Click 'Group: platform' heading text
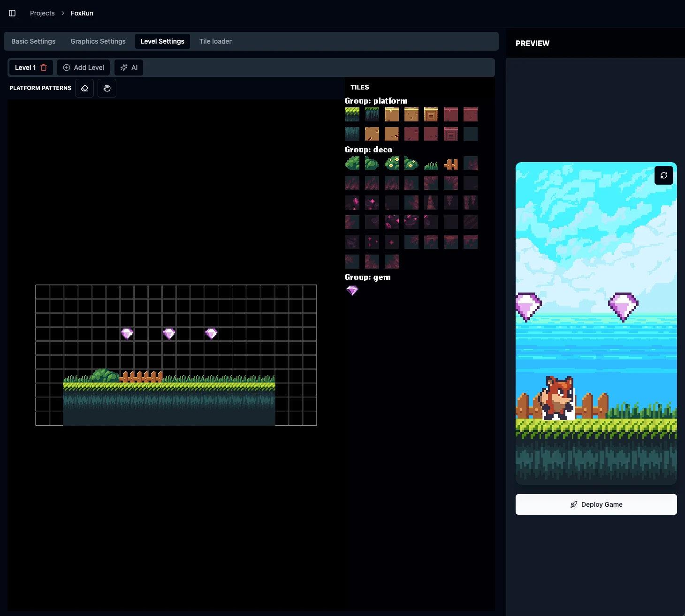The height and width of the screenshot is (616, 685). point(376,101)
